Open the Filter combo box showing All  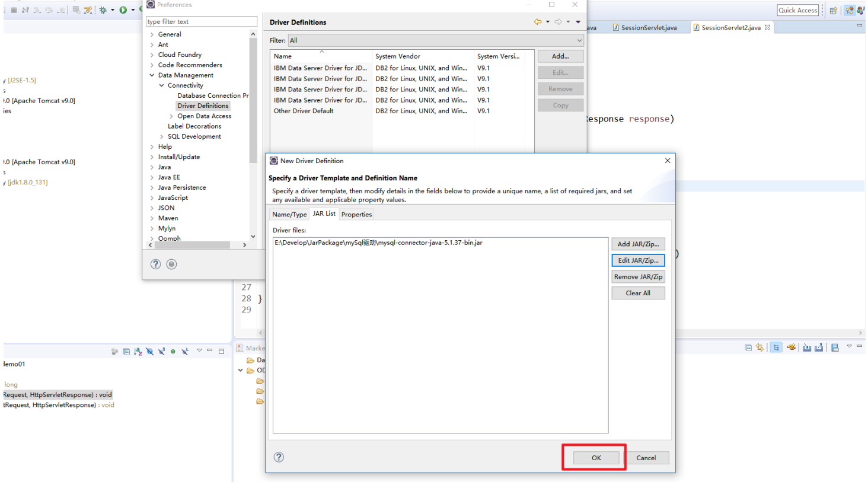coord(436,40)
